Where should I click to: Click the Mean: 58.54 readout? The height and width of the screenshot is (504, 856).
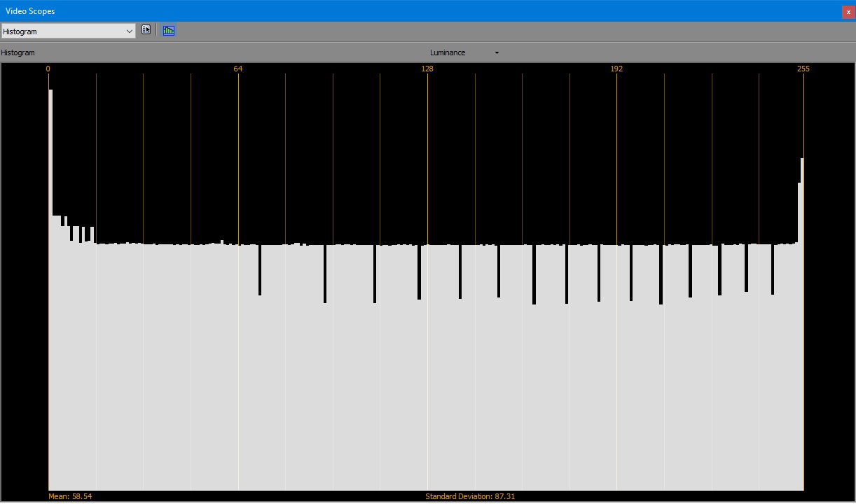click(x=70, y=496)
